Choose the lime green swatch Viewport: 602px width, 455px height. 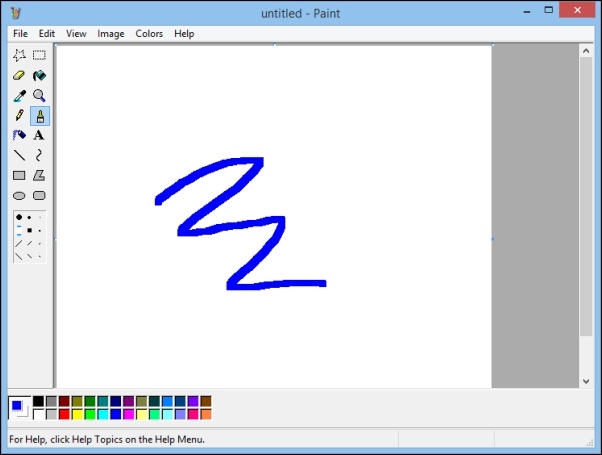tap(90, 414)
